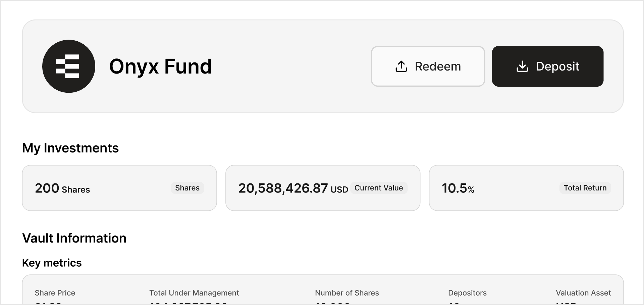Click the Valuation Asset label
Image resolution: width=644 pixels, height=305 pixels.
point(583,293)
